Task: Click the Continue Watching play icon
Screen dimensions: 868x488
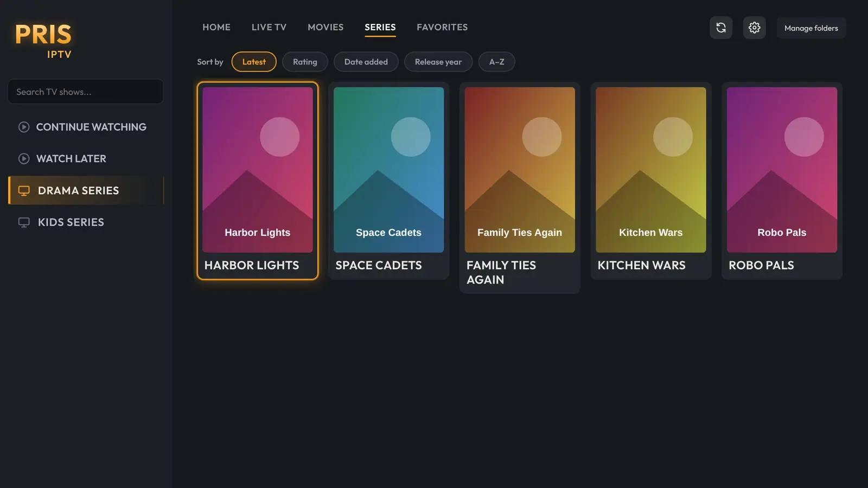Action: 24,127
